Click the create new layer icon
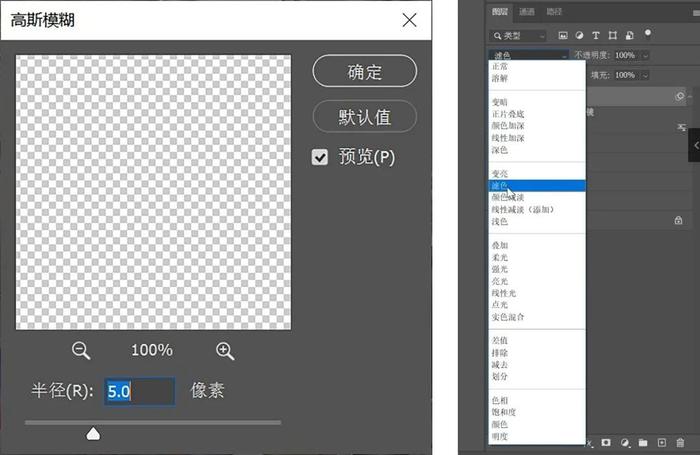 (662, 442)
